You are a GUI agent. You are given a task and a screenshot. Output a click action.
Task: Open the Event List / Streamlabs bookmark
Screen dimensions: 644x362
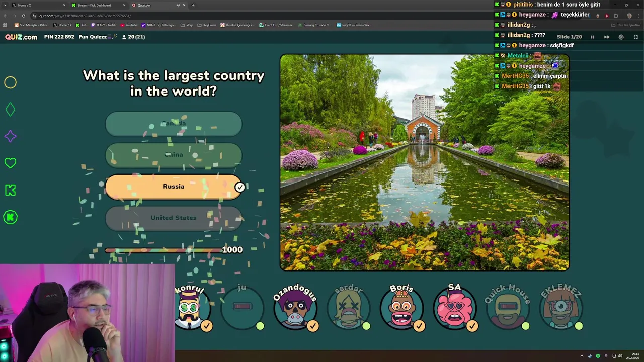276,25
